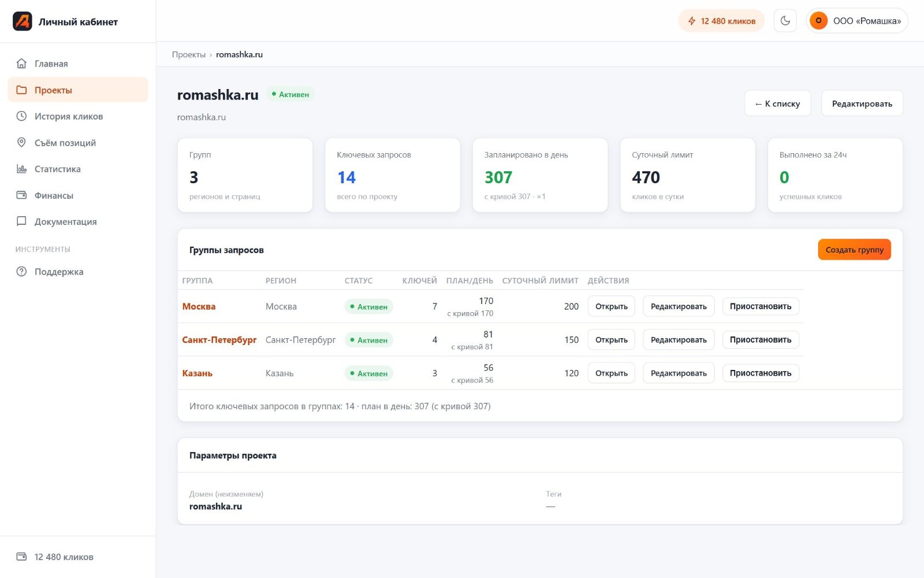Pause Санкт-Петербург group with Приостановить

click(761, 340)
